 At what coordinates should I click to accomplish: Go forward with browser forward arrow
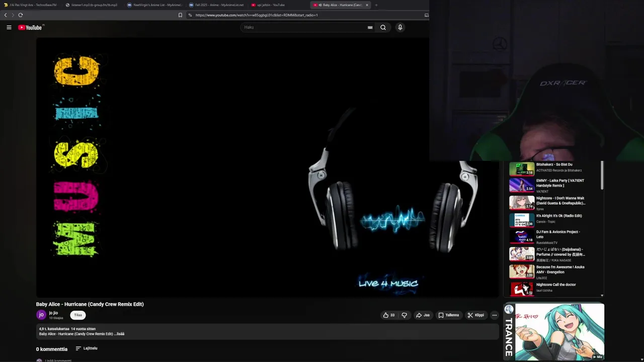(x=13, y=15)
